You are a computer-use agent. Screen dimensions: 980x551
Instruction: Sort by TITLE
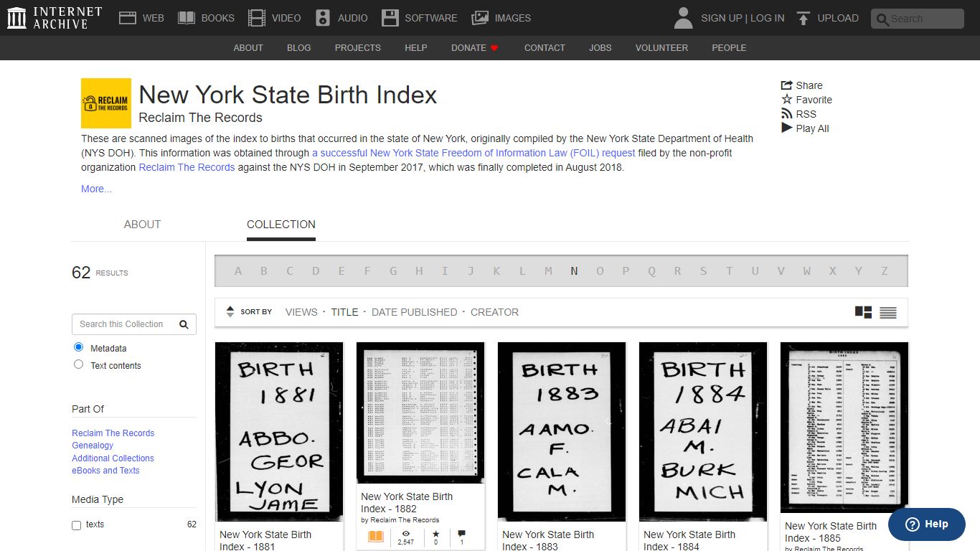pos(344,312)
